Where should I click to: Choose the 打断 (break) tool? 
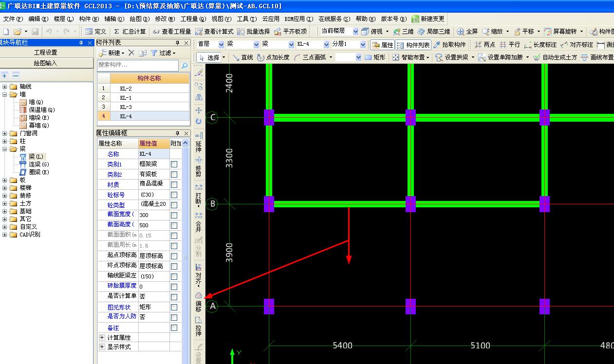[199, 194]
